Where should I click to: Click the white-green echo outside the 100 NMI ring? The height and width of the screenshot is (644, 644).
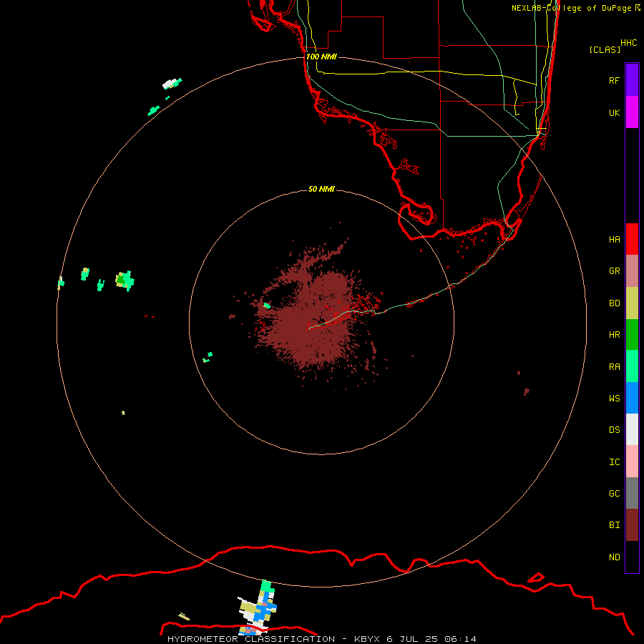pos(172,84)
